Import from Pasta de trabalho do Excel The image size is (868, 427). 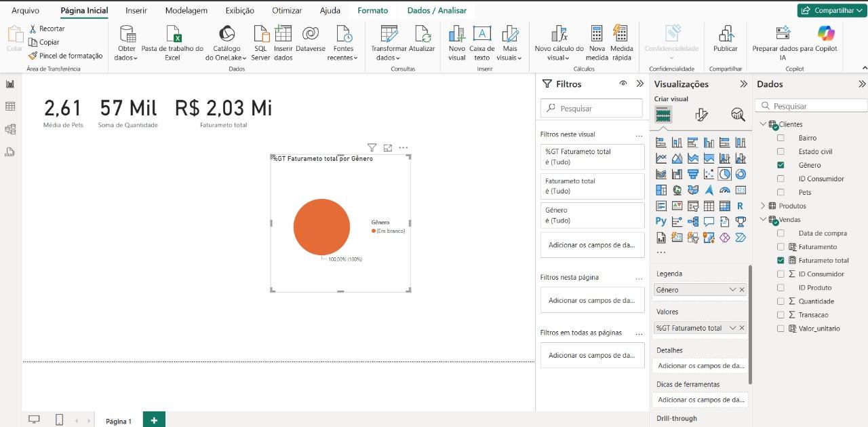(173, 43)
